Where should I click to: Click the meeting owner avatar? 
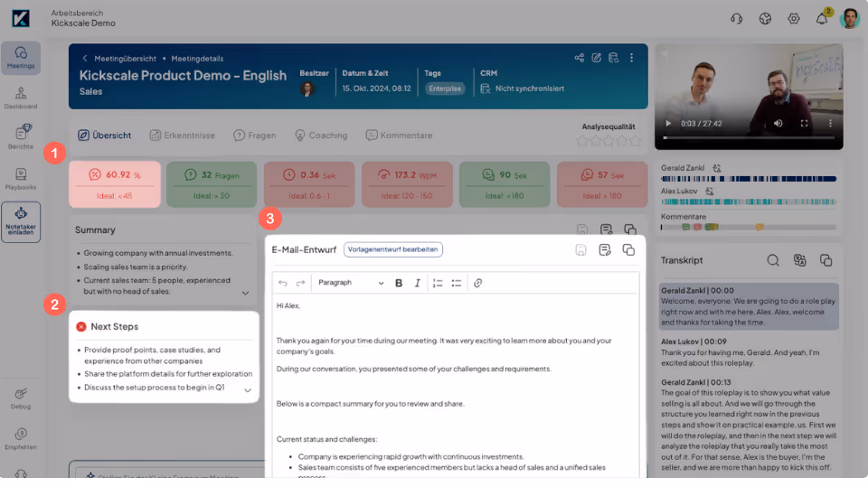pos(307,89)
